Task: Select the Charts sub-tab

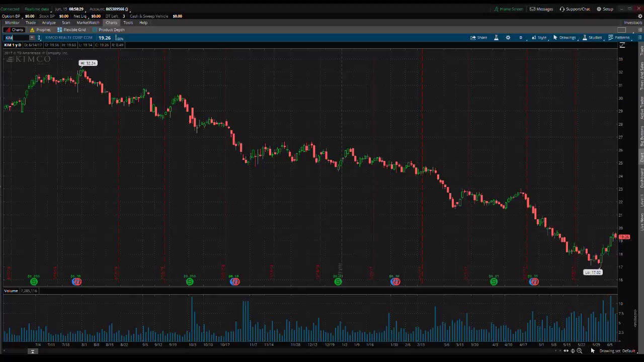Action: point(14,30)
